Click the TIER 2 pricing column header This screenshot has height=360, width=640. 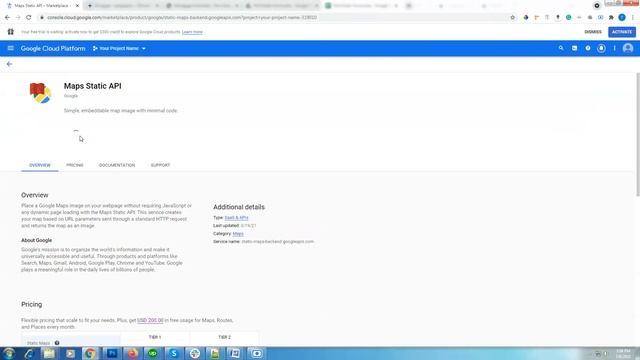(224, 337)
